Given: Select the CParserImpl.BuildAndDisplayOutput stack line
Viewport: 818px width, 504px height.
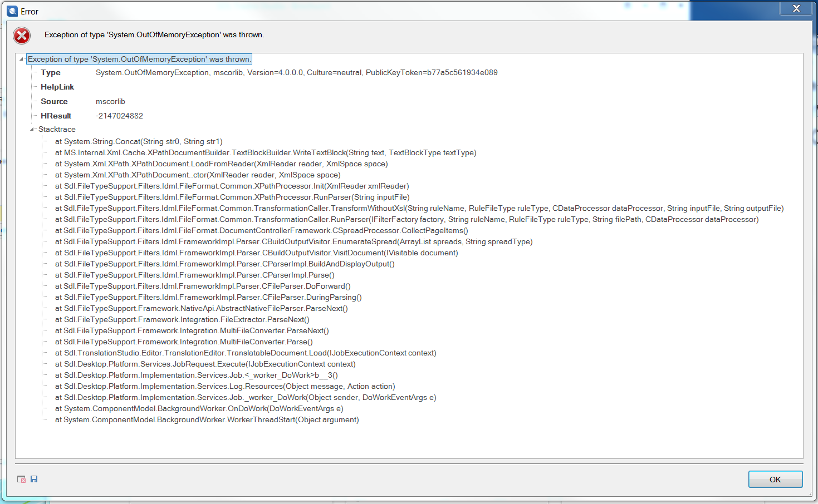Looking at the screenshot, I should pyautogui.click(x=224, y=264).
